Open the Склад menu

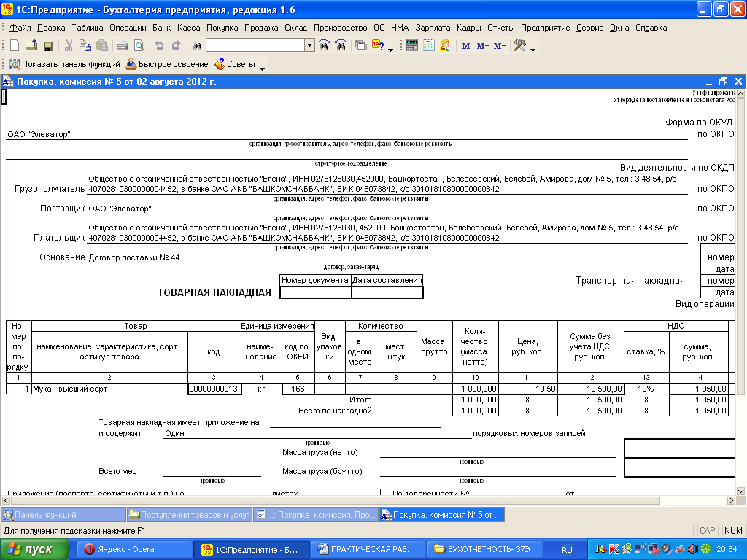296,28
